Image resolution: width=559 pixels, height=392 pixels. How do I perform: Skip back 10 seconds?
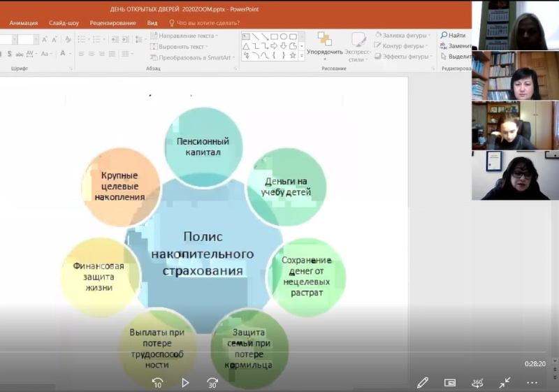(x=157, y=382)
